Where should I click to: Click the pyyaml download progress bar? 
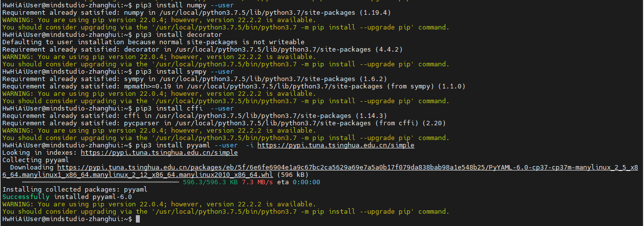pyautogui.click(x=93, y=182)
